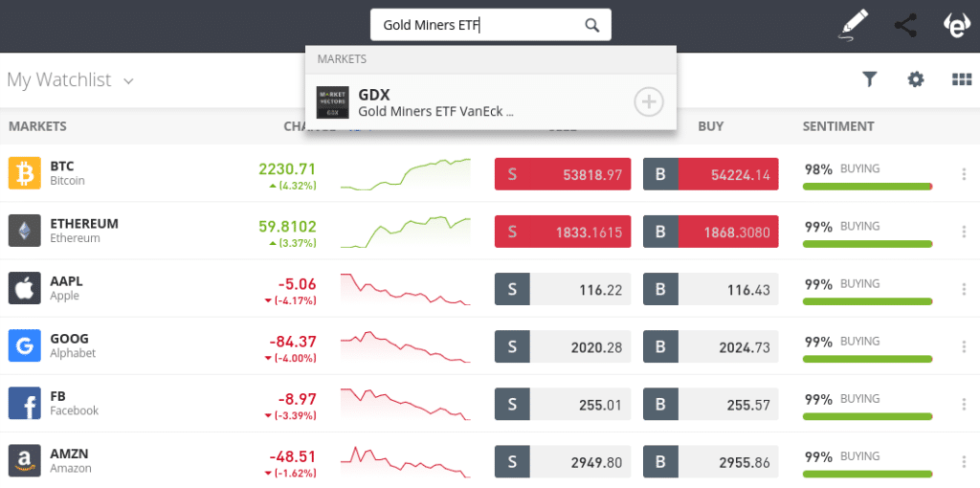The height and width of the screenshot is (488, 980).
Task: Click Ethereum sentiment progress bar
Action: [x=867, y=244]
